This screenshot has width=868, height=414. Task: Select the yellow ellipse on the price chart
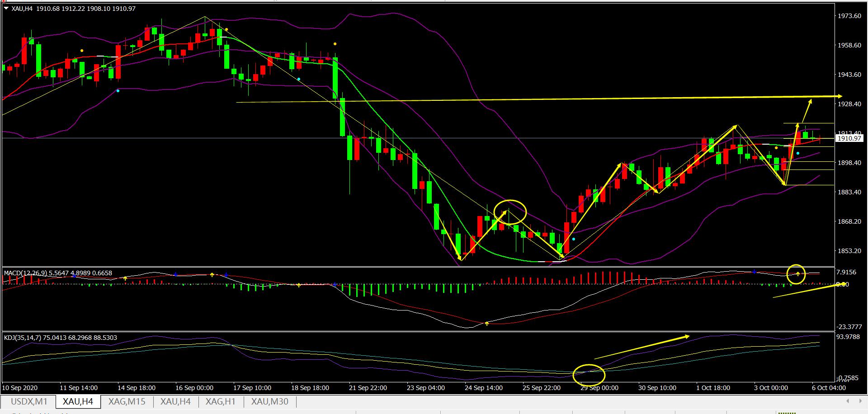point(510,212)
